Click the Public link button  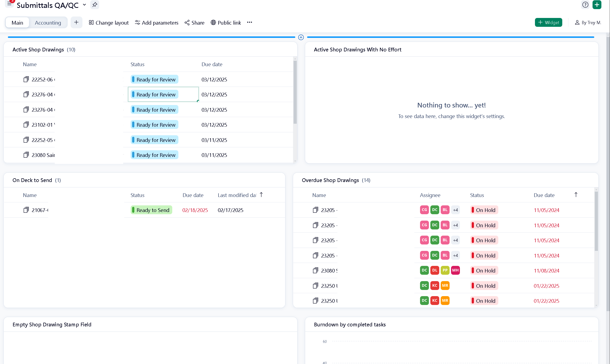click(x=226, y=23)
